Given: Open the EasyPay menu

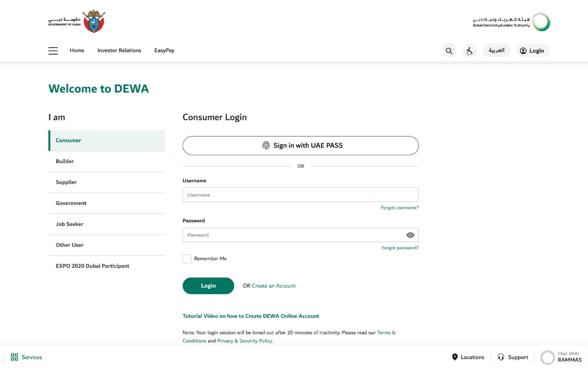Looking at the screenshot, I should pyautogui.click(x=164, y=50).
